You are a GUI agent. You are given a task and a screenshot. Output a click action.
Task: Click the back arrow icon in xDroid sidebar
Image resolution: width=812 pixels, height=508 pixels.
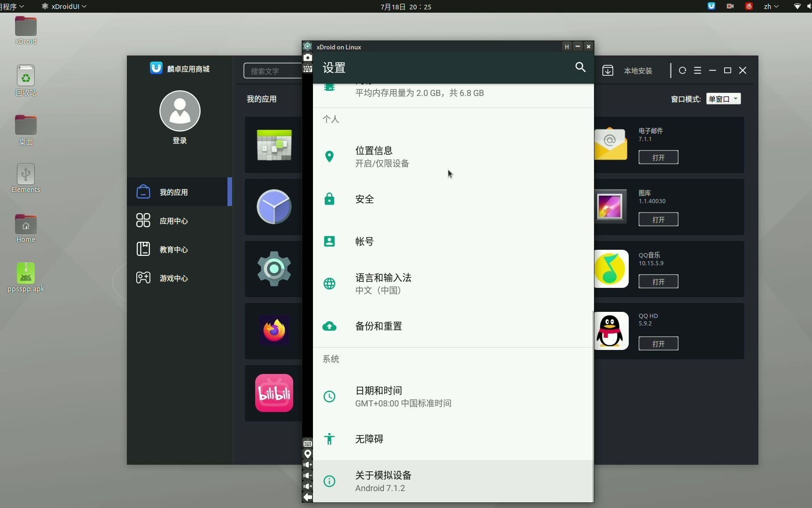coord(307,497)
